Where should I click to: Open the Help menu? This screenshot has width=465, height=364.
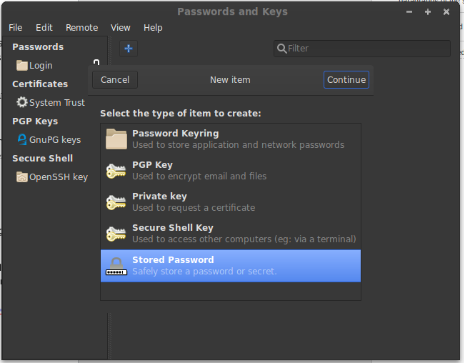[x=153, y=28]
